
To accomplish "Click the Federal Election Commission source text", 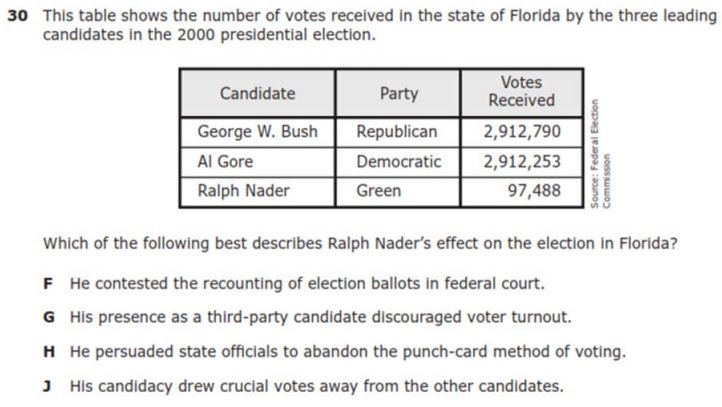I will coord(600,154).
